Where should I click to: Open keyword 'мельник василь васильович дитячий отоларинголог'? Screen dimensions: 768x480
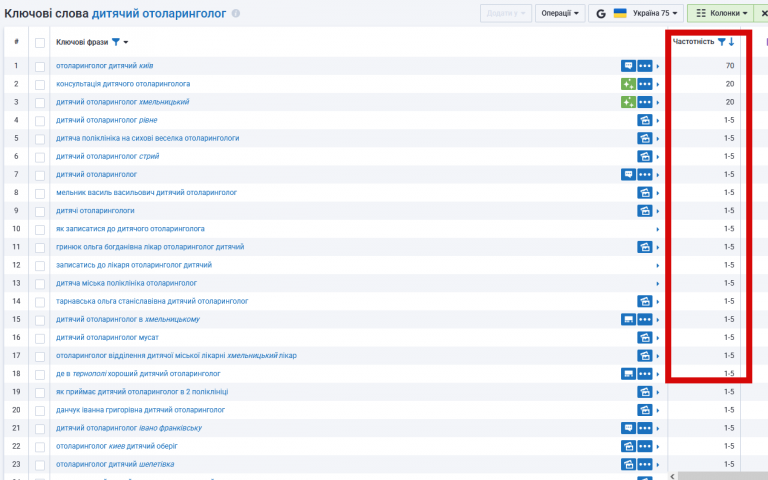[x=146, y=192]
